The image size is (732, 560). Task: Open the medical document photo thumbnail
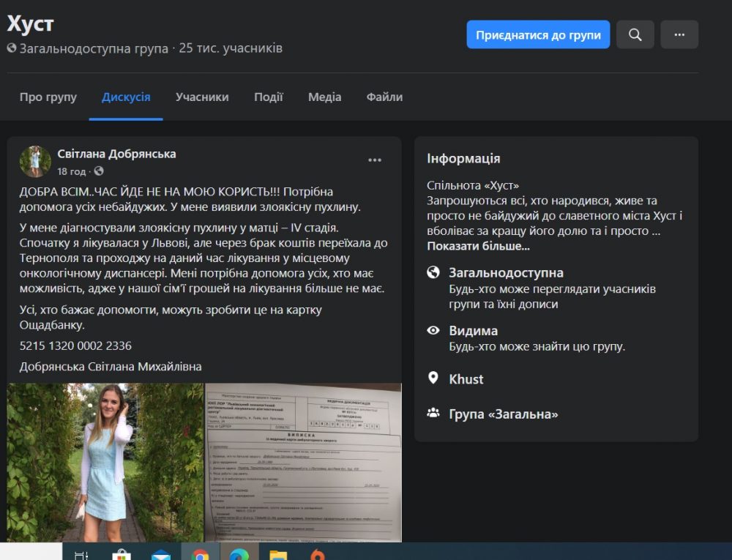click(303, 462)
